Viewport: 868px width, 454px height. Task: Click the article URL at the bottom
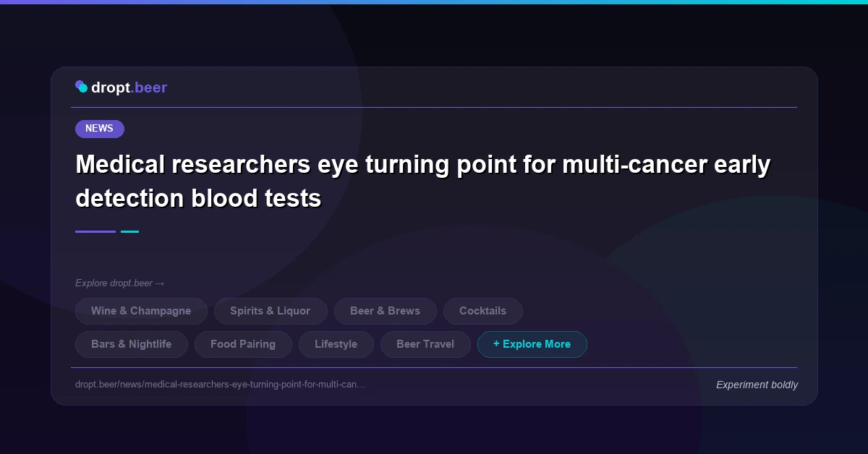pyautogui.click(x=220, y=385)
